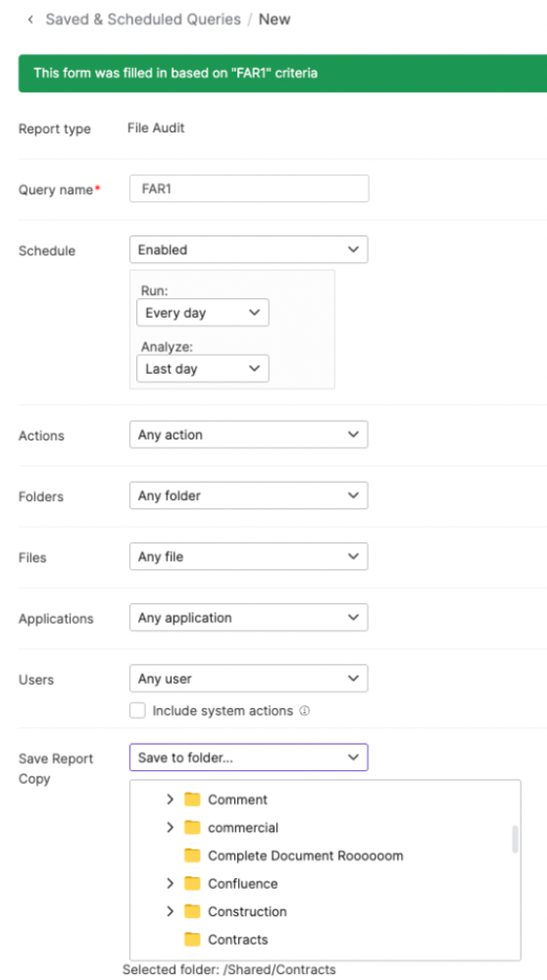
Task: Choose Complete Document Roooooom folder name
Action: [305, 855]
